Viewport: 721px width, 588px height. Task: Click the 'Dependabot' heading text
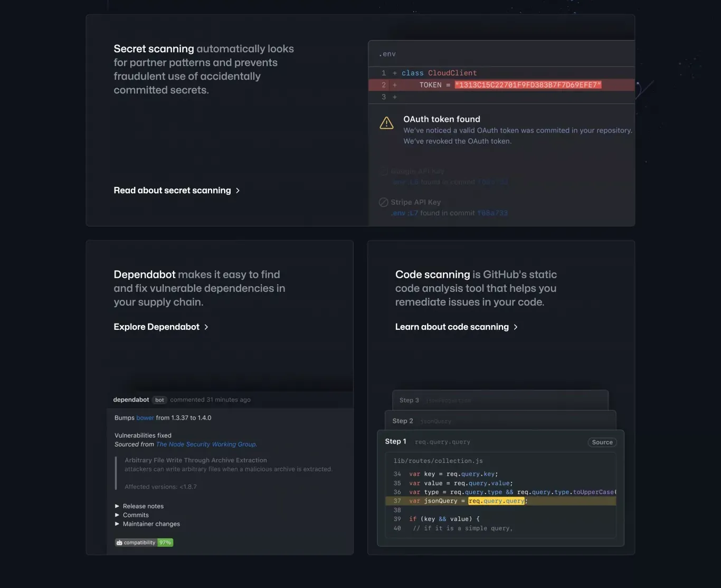click(145, 274)
